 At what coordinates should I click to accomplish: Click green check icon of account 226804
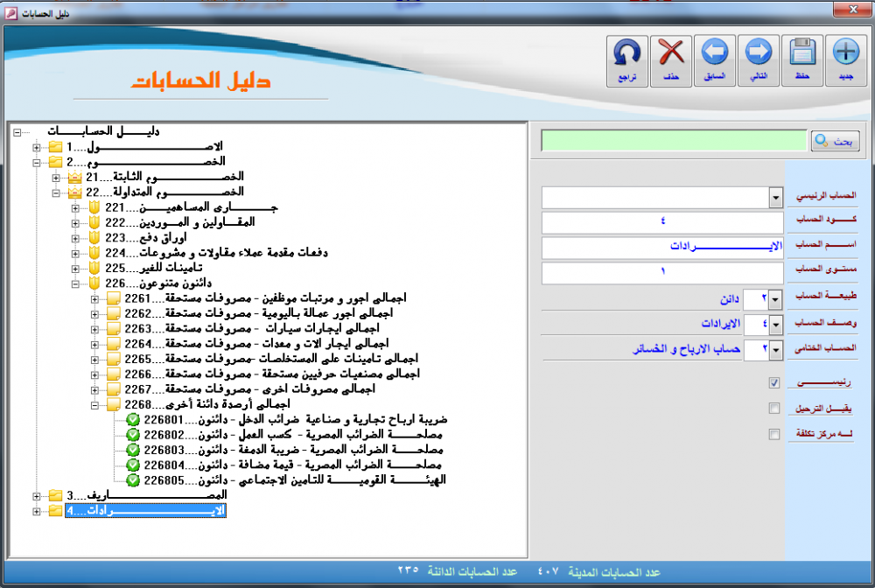tap(133, 465)
